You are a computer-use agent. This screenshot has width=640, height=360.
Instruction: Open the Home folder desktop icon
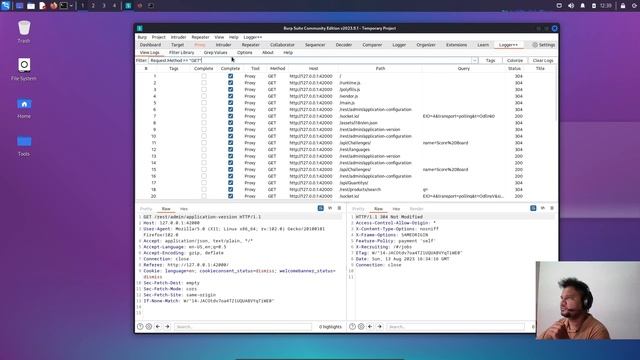tap(24, 108)
